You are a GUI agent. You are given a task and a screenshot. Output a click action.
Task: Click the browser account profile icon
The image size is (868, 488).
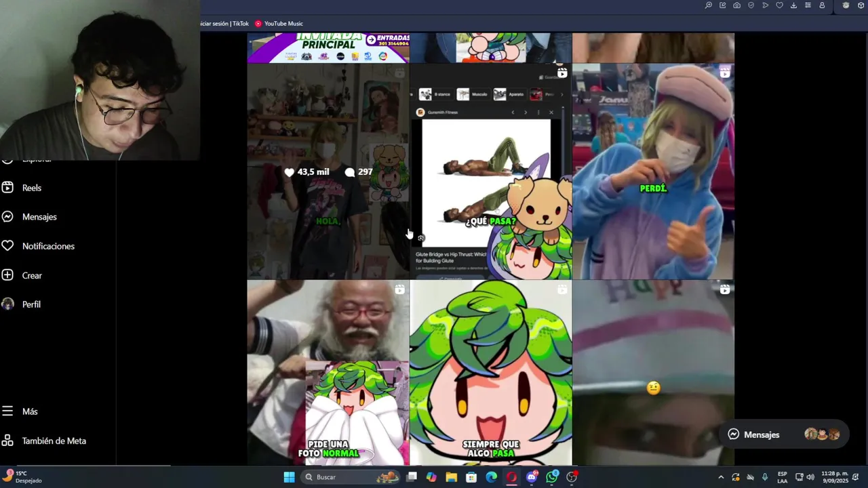click(x=822, y=5)
